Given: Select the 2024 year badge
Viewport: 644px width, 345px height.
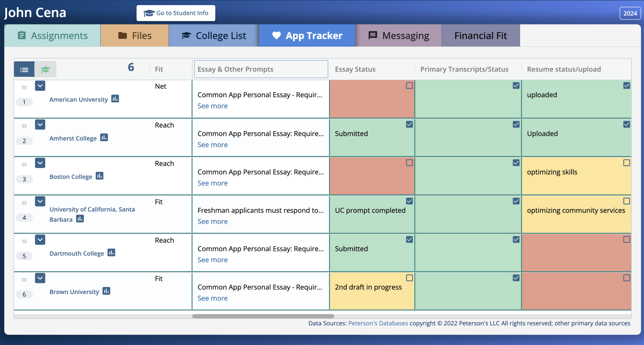Looking at the screenshot, I should pyautogui.click(x=630, y=13).
